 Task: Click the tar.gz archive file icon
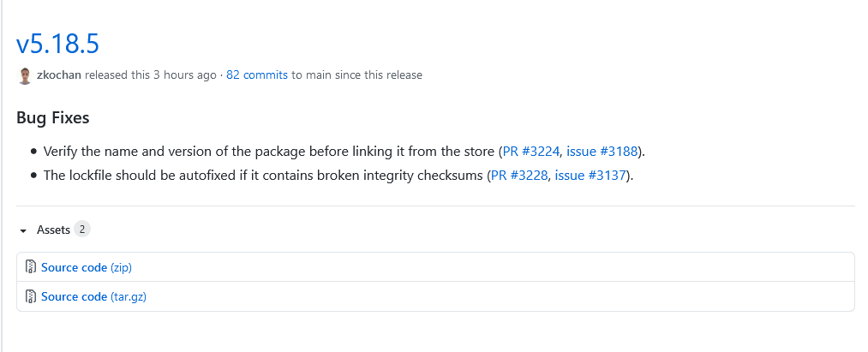tap(31, 296)
